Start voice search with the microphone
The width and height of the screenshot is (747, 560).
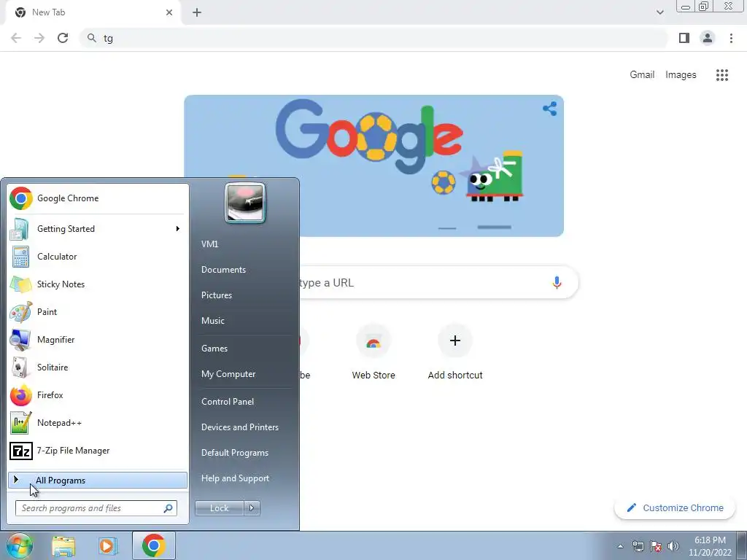click(557, 282)
